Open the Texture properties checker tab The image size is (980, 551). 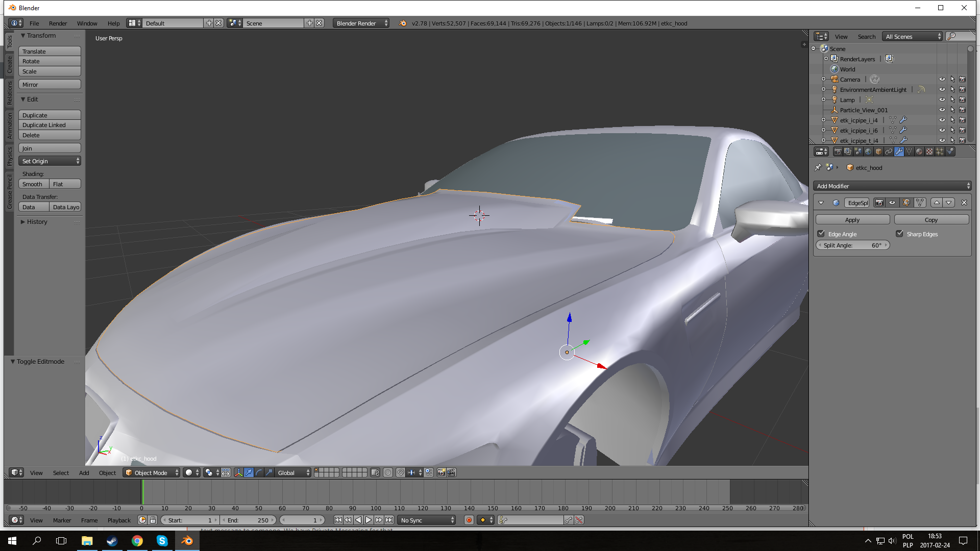pyautogui.click(x=929, y=152)
